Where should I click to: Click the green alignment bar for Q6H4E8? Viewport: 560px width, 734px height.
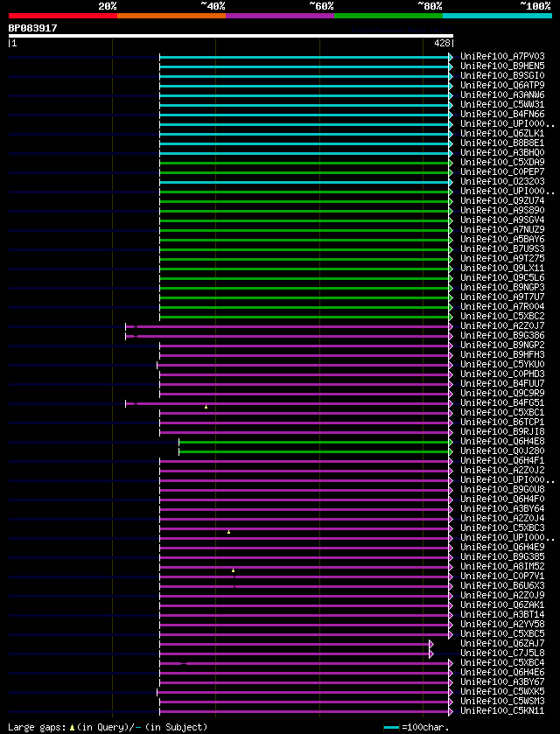pyautogui.click(x=314, y=442)
